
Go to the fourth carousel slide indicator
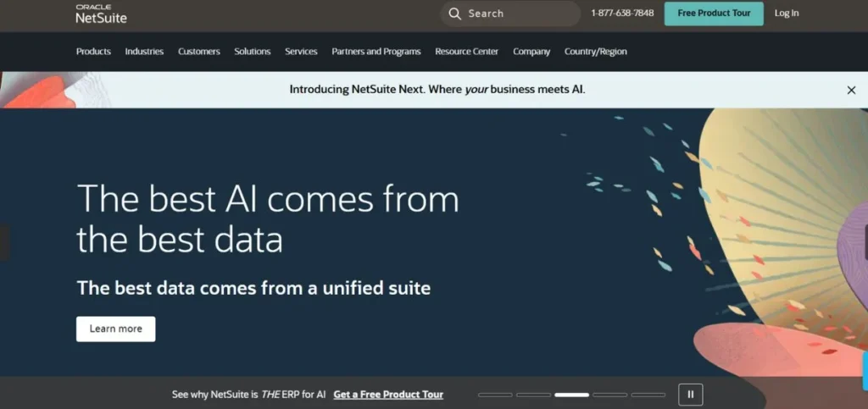pyautogui.click(x=609, y=395)
